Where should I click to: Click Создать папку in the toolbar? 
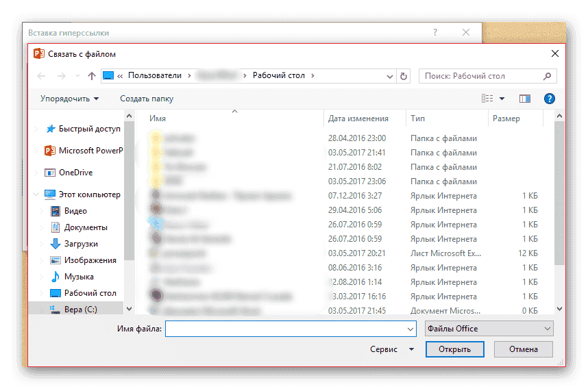pos(147,99)
